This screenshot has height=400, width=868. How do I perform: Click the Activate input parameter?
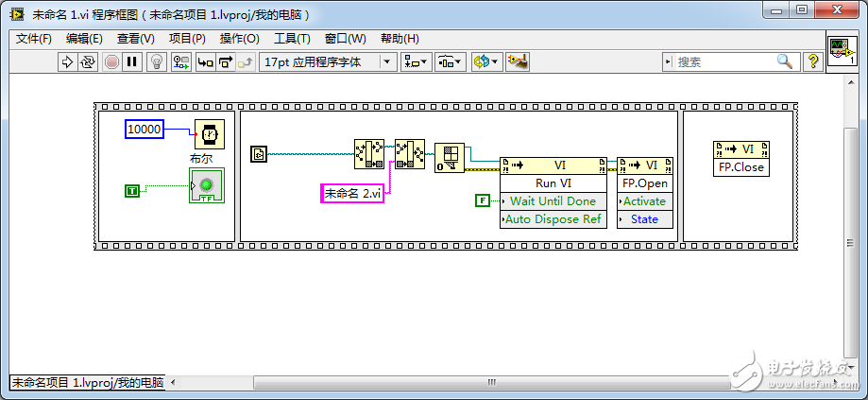point(645,201)
